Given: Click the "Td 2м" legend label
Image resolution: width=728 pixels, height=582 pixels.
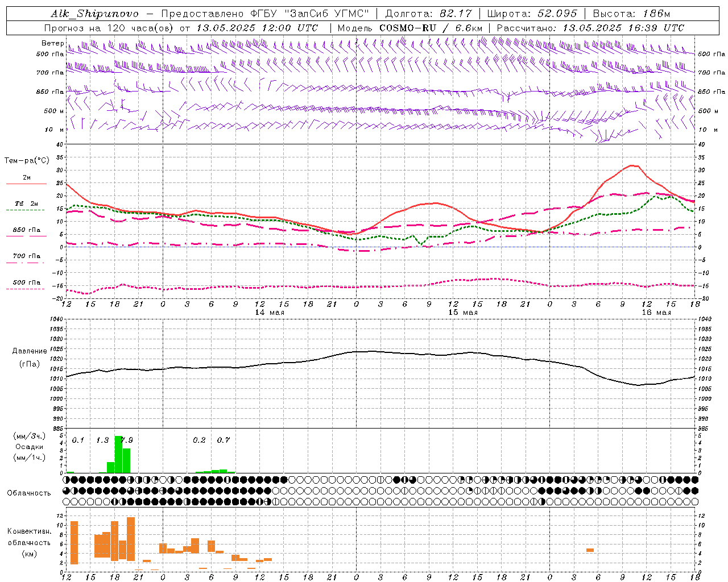Looking at the screenshot, I should pyautogui.click(x=26, y=203).
